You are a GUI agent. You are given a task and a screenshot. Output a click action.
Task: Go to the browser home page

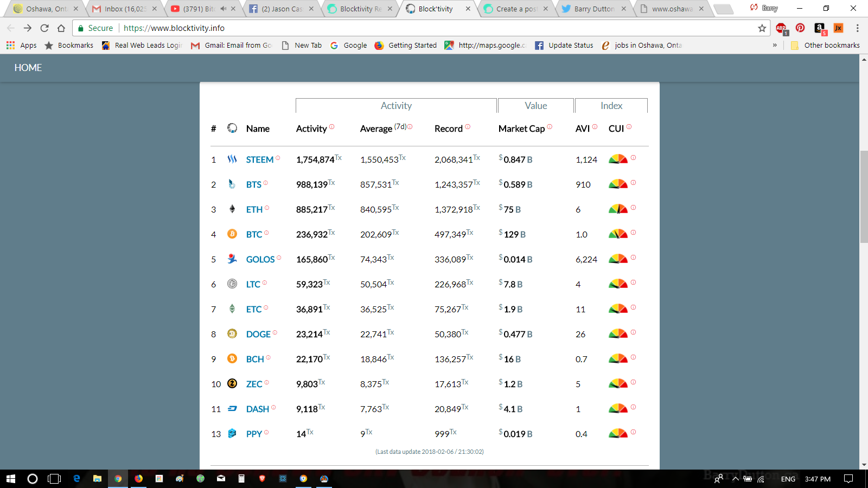tap(61, 28)
